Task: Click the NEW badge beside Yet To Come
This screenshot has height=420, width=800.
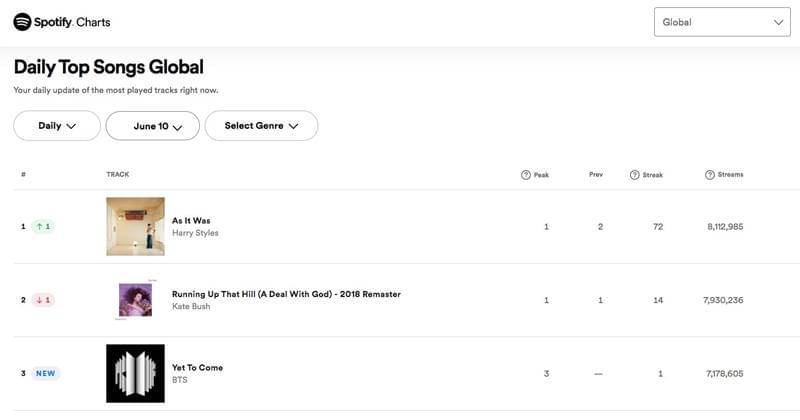Action: tap(45, 374)
